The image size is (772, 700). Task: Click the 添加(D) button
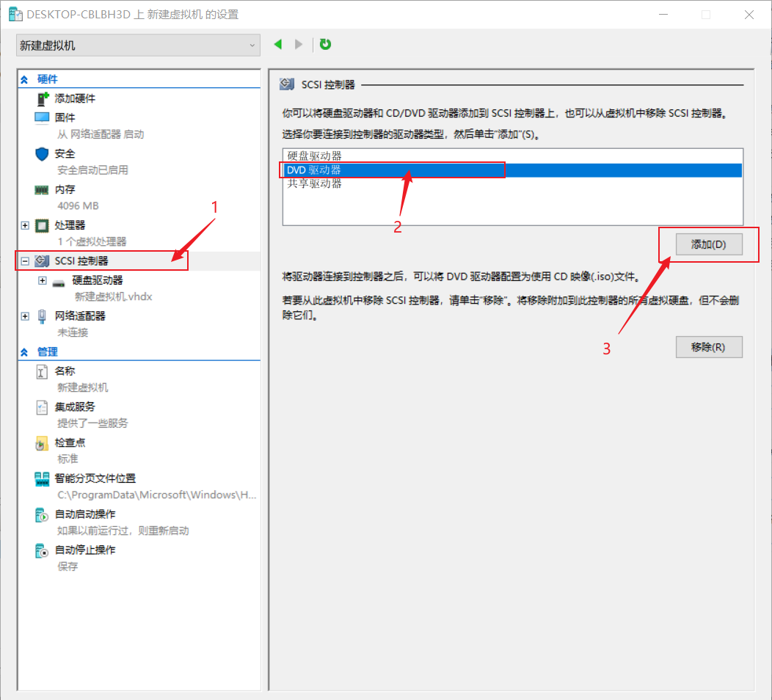coord(708,244)
